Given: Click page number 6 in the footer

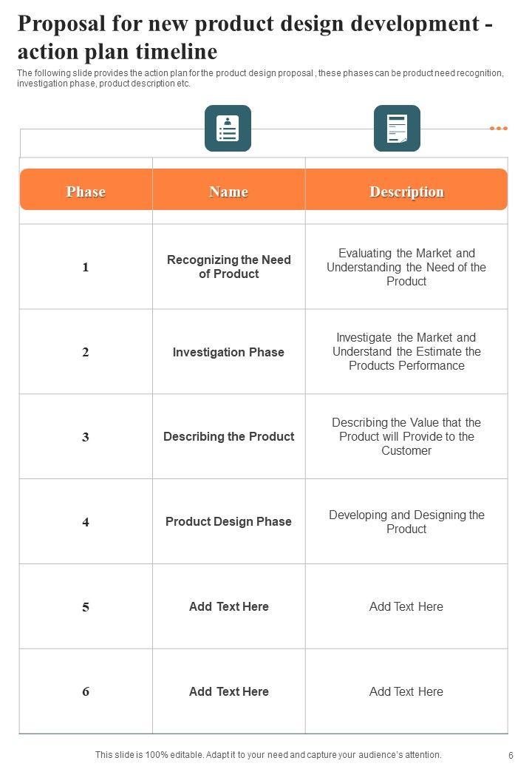Looking at the screenshot, I should coord(511,756).
